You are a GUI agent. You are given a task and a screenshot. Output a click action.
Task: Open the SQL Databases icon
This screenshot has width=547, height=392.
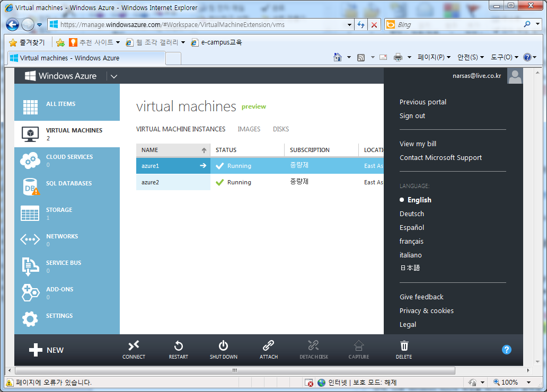[x=31, y=187]
